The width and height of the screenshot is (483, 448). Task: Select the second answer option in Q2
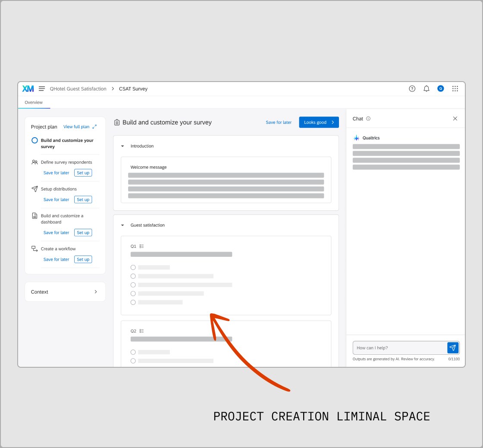[133, 361]
